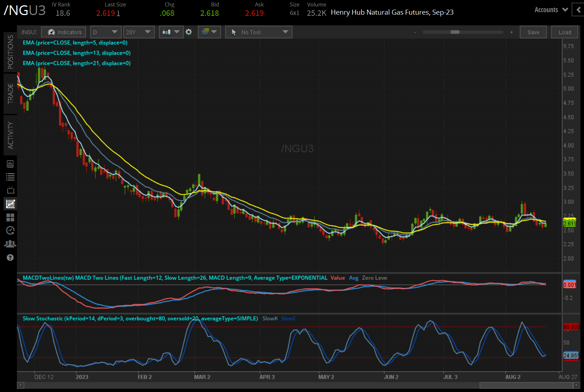
Task: Click the Chg value .068
Action: (x=167, y=13)
